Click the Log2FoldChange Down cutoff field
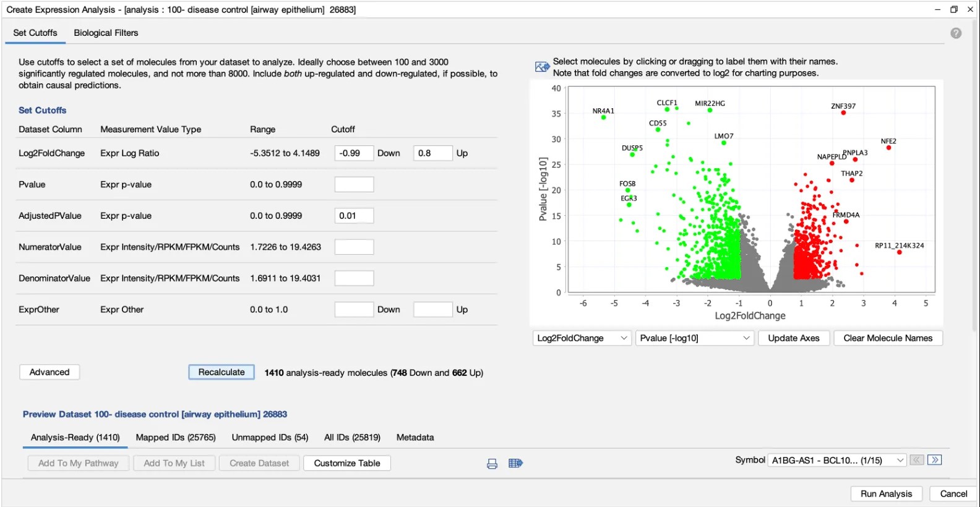Image resolution: width=980 pixels, height=507 pixels. pyautogui.click(x=354, y=153)
